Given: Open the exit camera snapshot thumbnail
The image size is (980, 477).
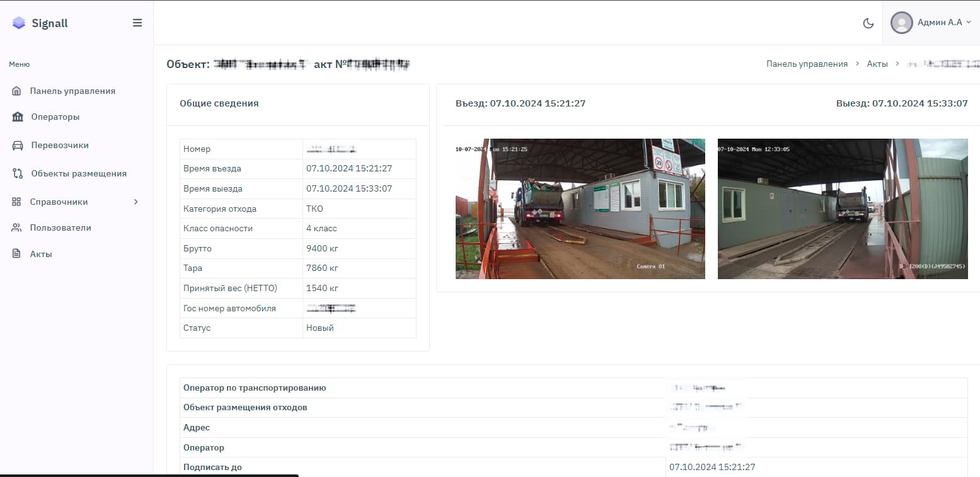Looking at the screenshot, I should pos(843,209).
